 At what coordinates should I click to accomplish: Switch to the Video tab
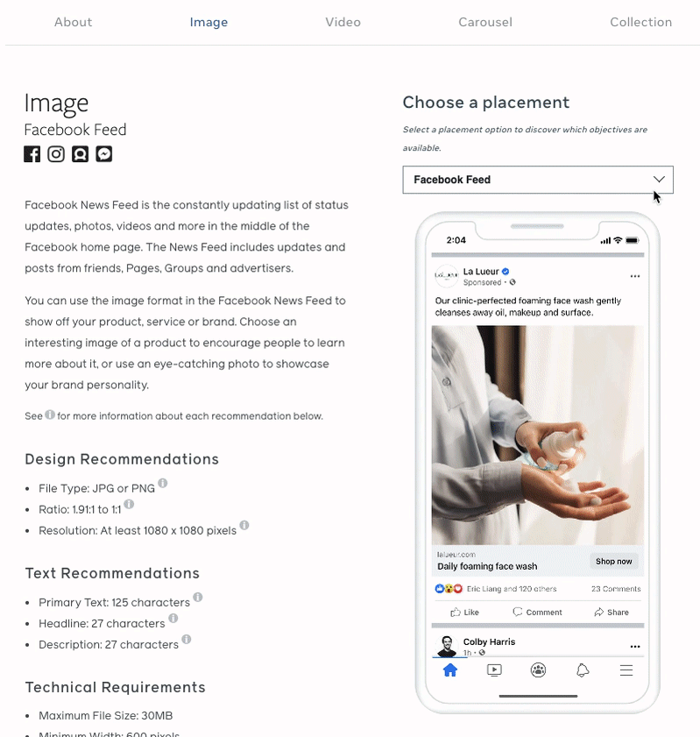(343, 22)
